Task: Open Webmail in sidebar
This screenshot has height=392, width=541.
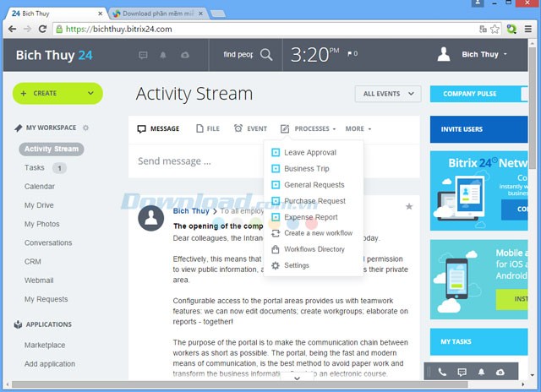Action: coord(39,280)
